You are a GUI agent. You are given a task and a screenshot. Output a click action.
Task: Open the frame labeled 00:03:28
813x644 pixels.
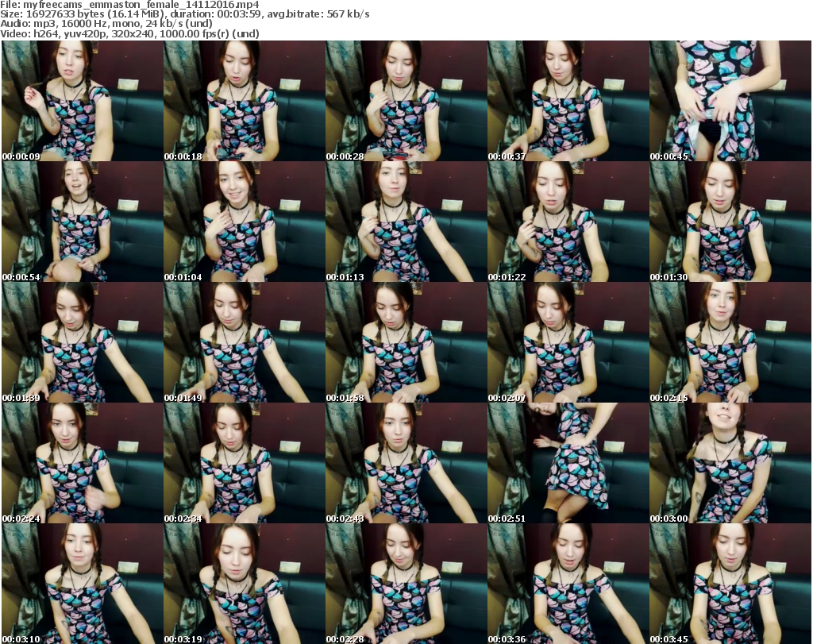coord(405,584)
